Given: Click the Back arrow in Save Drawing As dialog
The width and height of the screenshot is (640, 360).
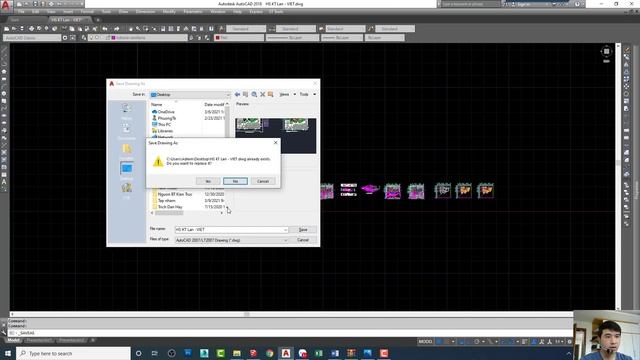Looking at the screenshot, I should 237,94.
